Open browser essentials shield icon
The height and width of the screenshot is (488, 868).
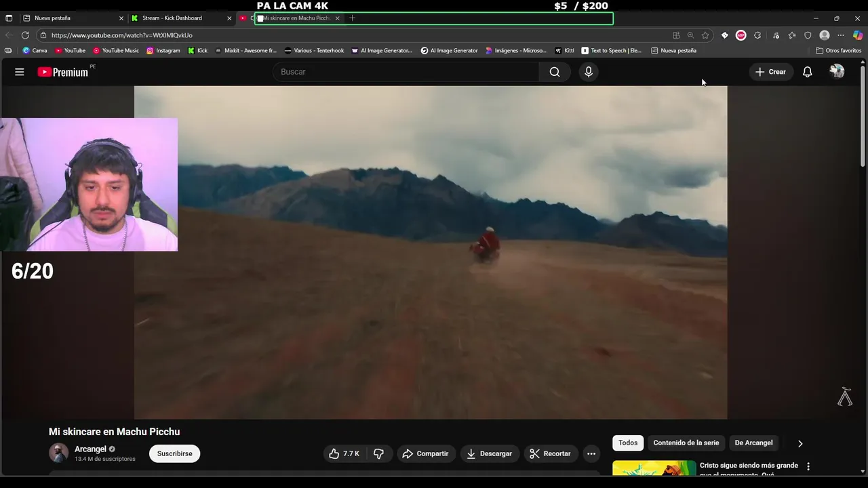(808, 35)
